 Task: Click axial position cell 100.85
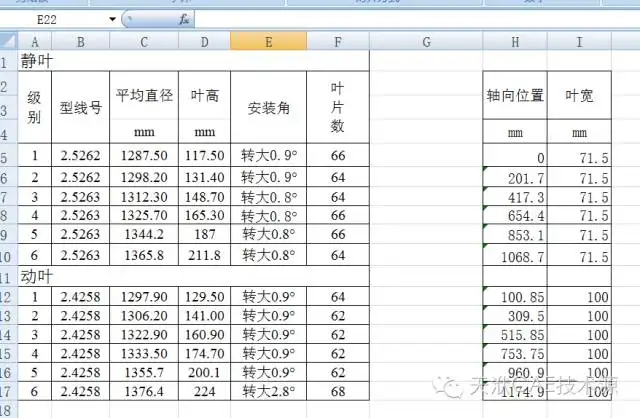(515, 296)
